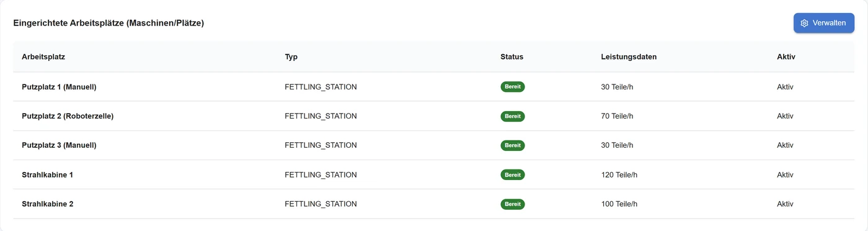
Task: Select row Strahlkabine 2
Action: click(433, 204)
